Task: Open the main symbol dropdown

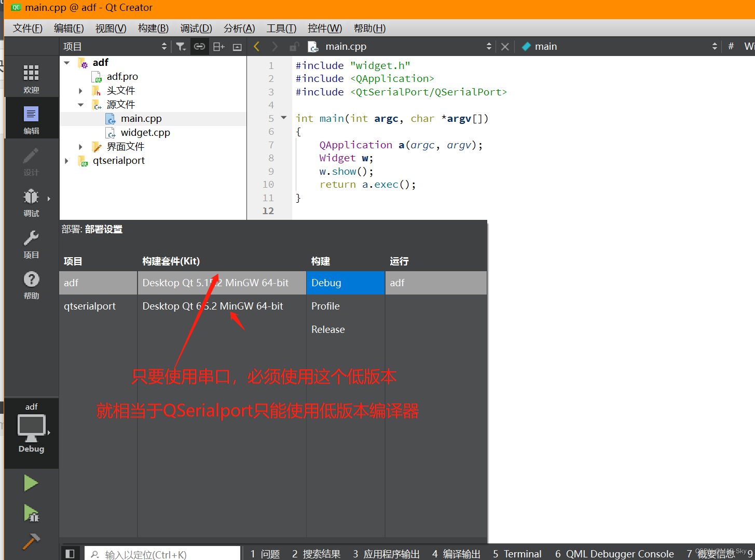Action: coord(619,47)
